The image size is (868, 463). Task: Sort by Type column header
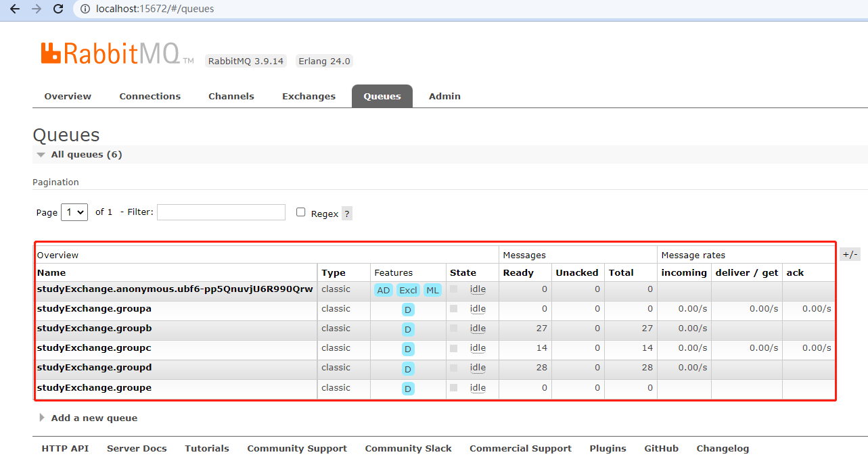coord(334,273)
